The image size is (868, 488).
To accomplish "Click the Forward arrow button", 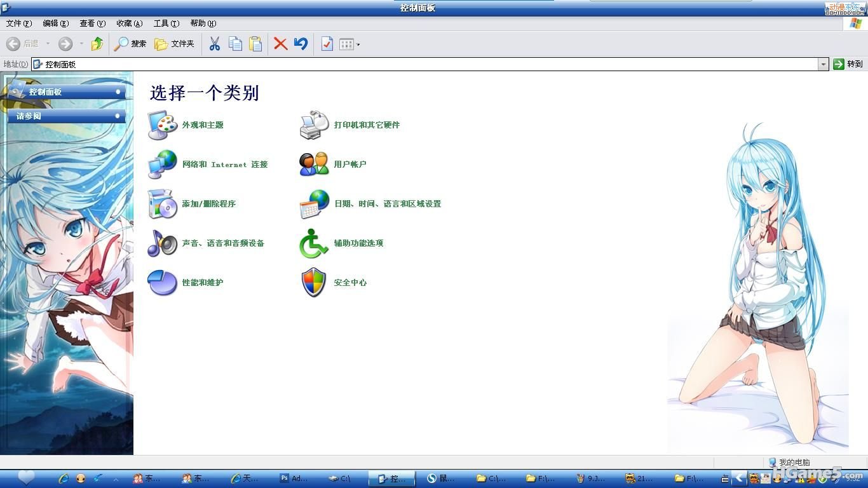I will click(x=65, y=44).
